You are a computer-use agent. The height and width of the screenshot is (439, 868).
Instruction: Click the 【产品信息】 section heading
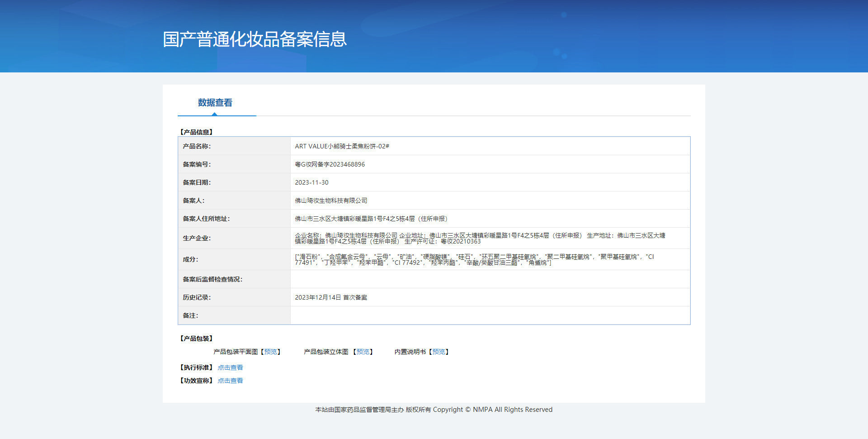point(196,132)
